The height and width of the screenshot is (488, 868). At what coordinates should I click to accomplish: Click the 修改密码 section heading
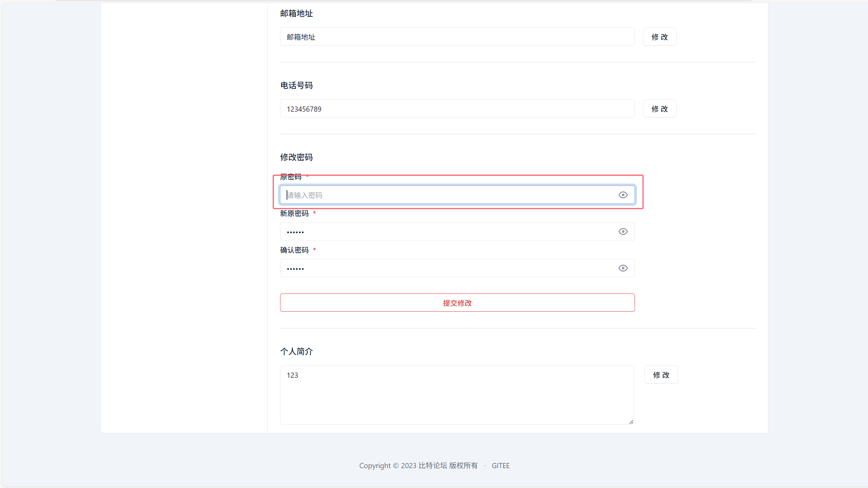click(296, 157)
